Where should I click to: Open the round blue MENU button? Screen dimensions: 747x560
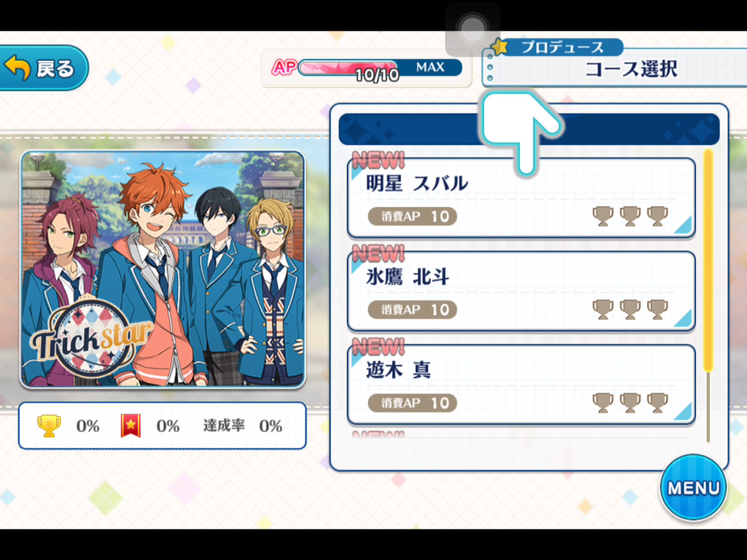pos(693,487)
